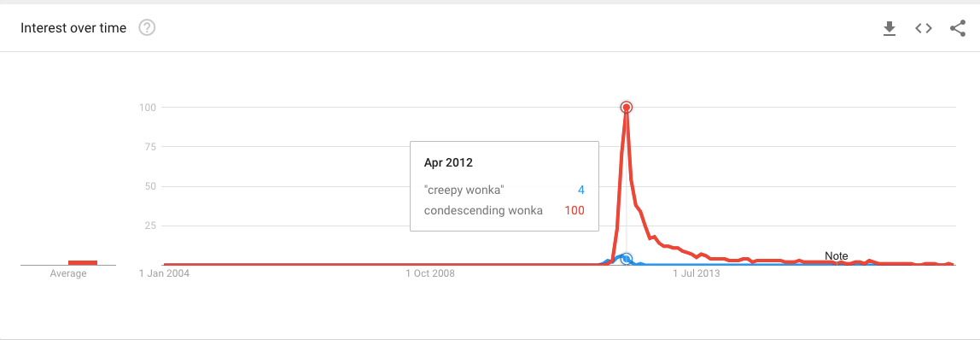980x340 pixels.
Task: Click the blue value 4 in the tooltip
Action: tap(580, 190)
